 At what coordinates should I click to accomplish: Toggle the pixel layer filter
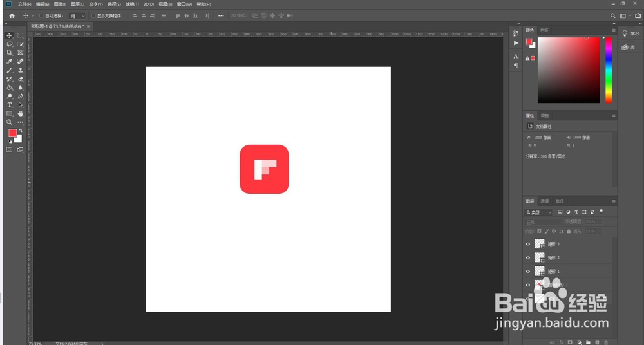click(560, 212)
